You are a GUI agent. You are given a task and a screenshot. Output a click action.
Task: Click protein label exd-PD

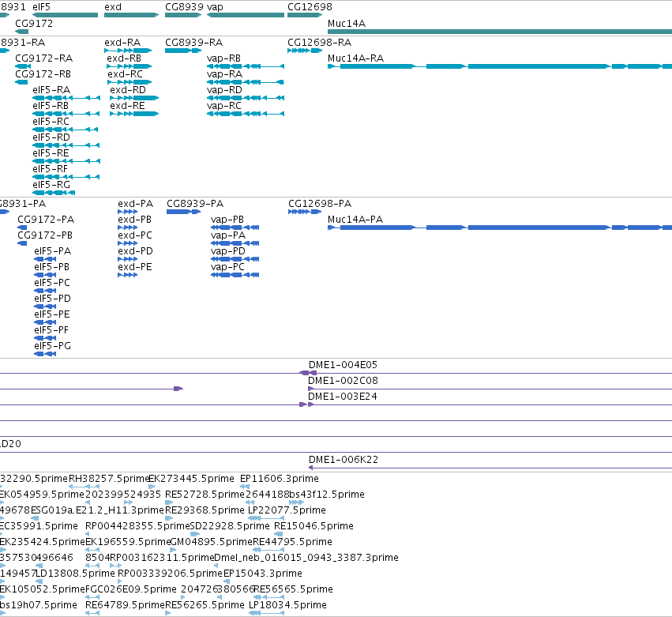(x=136, y=251)
